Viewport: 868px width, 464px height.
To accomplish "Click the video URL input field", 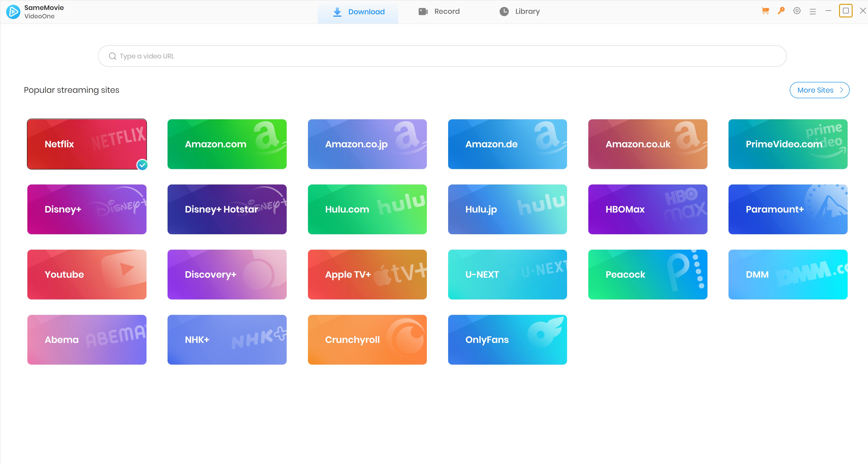I will click(x=442, y=56).
